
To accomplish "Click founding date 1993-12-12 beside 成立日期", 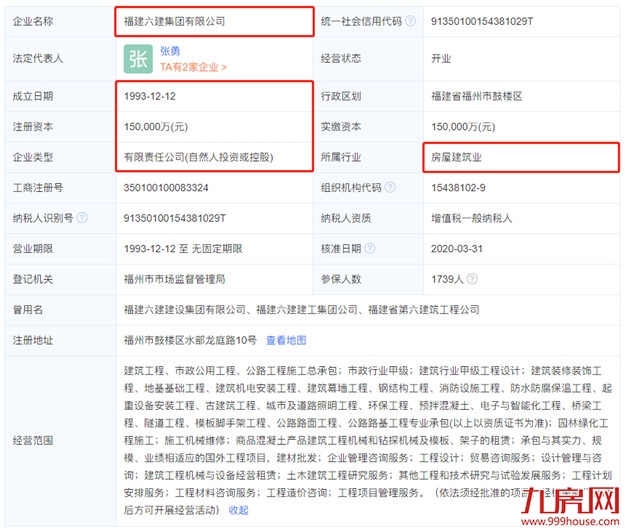I will [x=150, y=96].
